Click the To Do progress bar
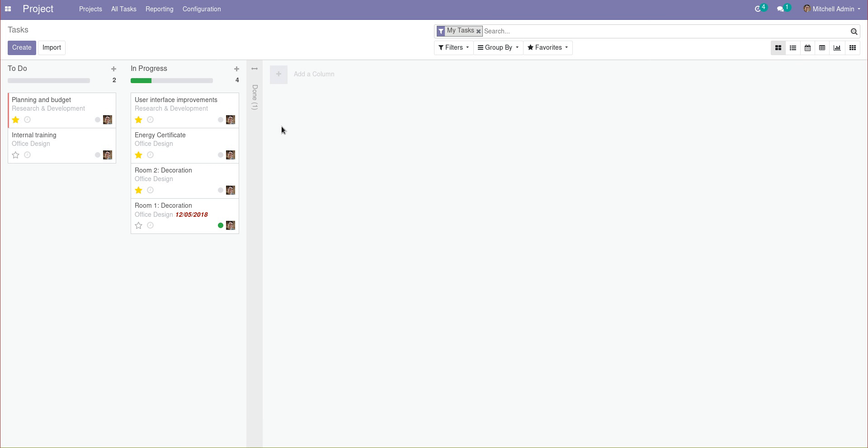868x448 pixels. coord(48,80)
